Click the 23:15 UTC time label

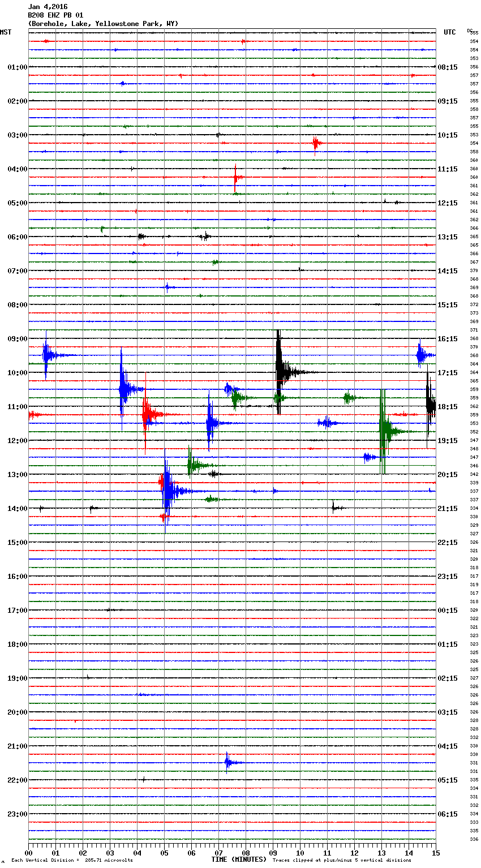pyautogui.click(x=448, y=577)
